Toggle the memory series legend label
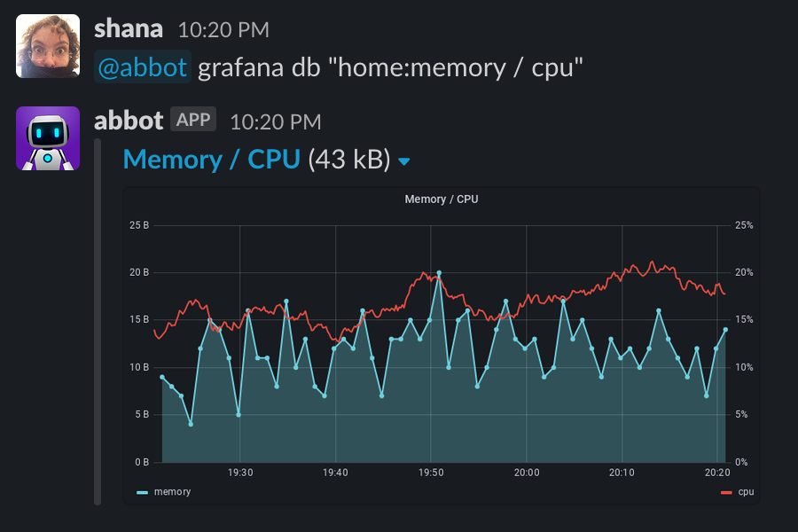Image resolution: width=798 pixels, height=532 pixels. 172,491
